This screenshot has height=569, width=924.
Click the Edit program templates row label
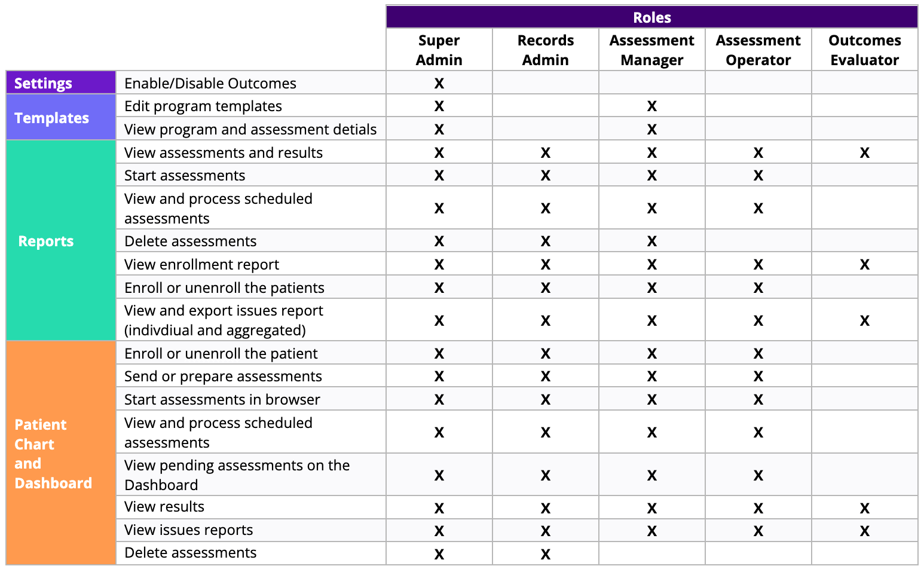coord(203,106)
